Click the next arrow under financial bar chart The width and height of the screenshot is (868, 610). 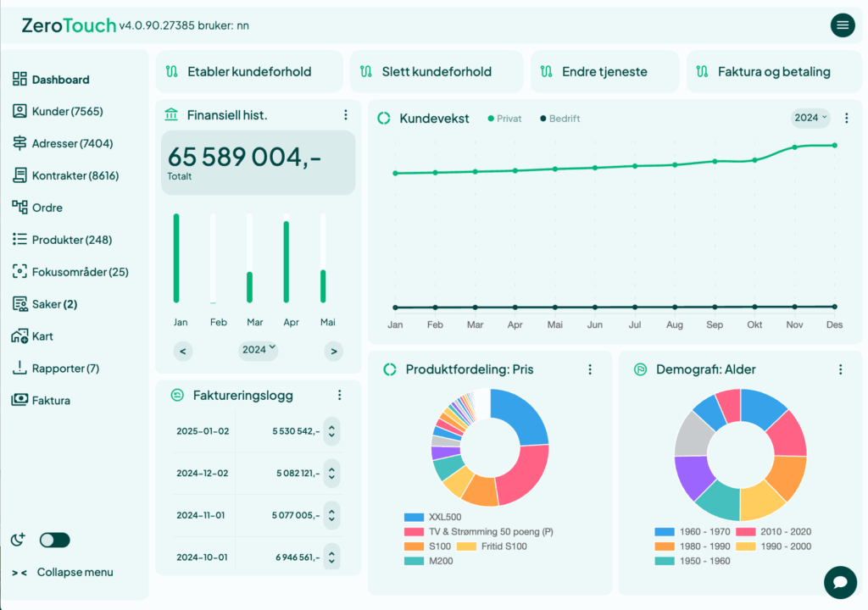333,351
